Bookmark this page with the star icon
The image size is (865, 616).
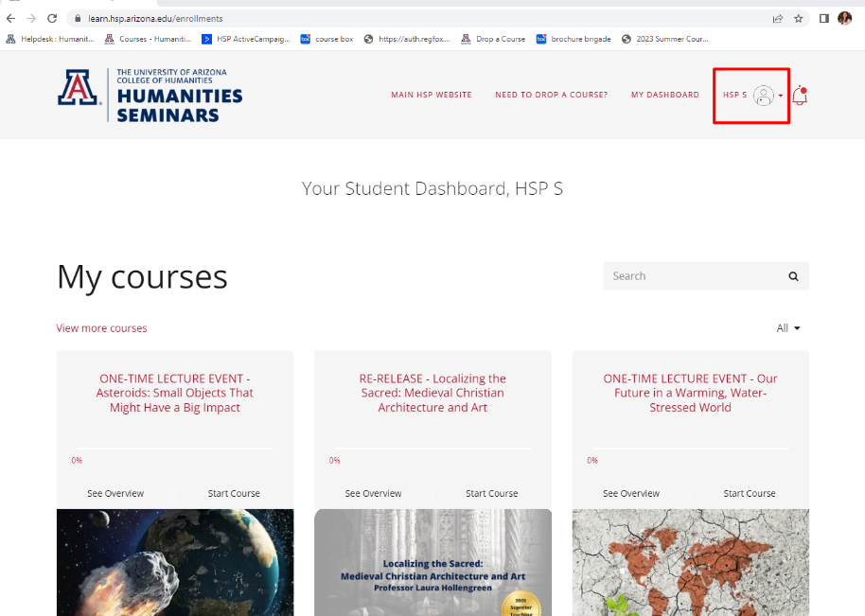pyautogui.click(x=798, y=19)
